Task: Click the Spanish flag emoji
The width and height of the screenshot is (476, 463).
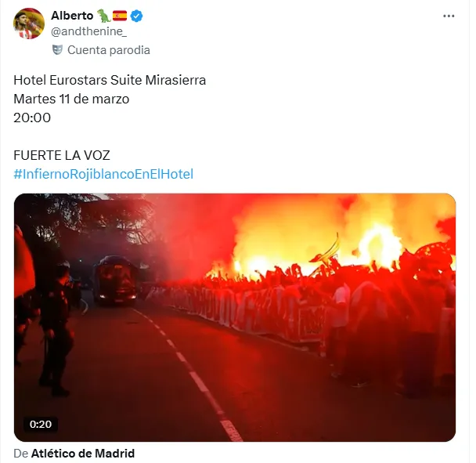Action: [x=120, y=16]
